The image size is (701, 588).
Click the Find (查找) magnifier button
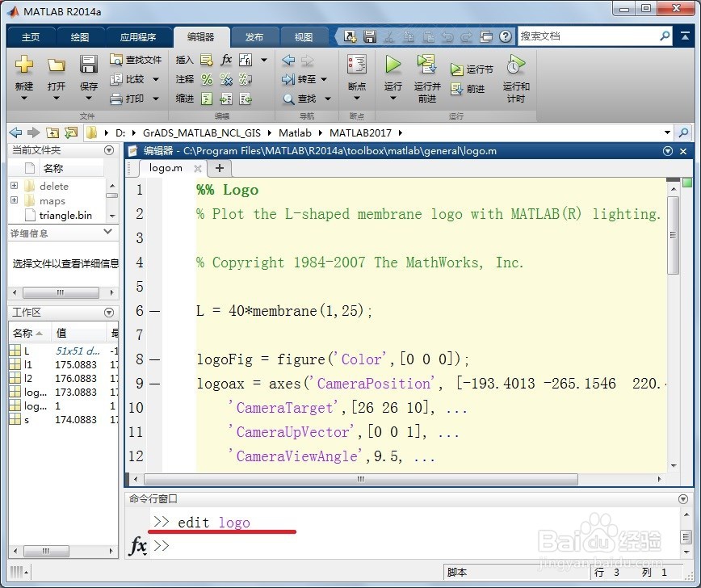click(x=299, y=99)
